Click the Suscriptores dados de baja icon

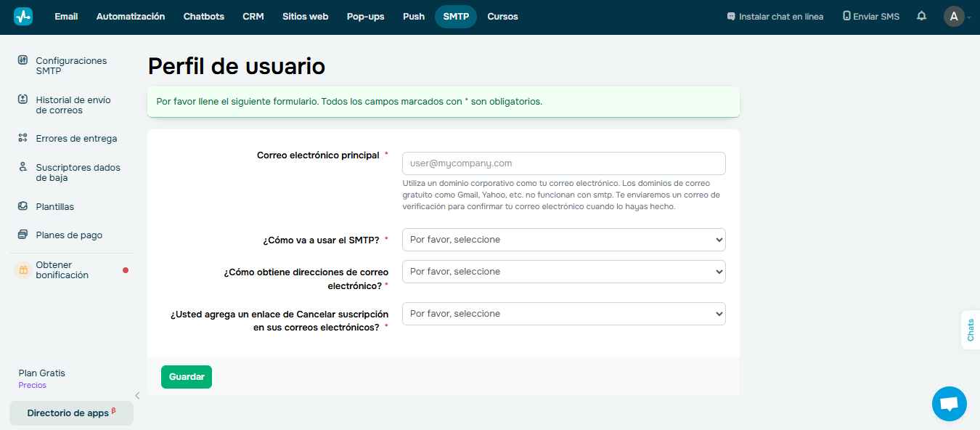[x=24, y=168]
